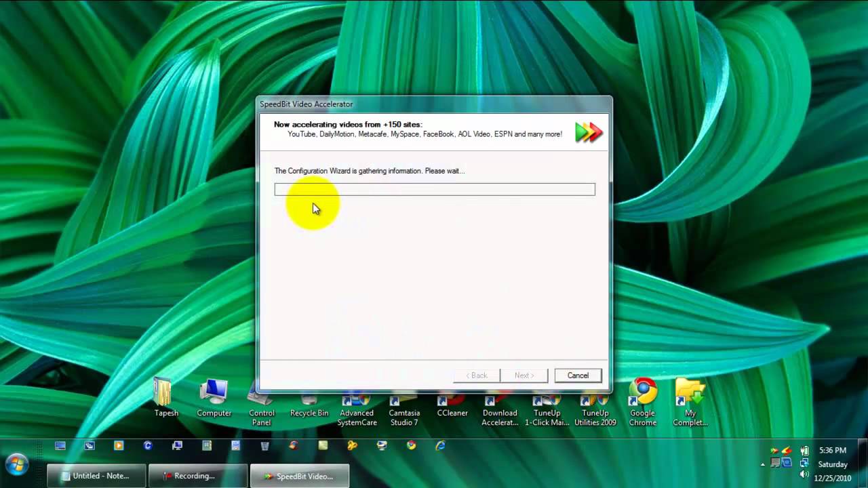The image size is (868, 488).
Task: Click the network connection tray icon
Action: [804, 463]
